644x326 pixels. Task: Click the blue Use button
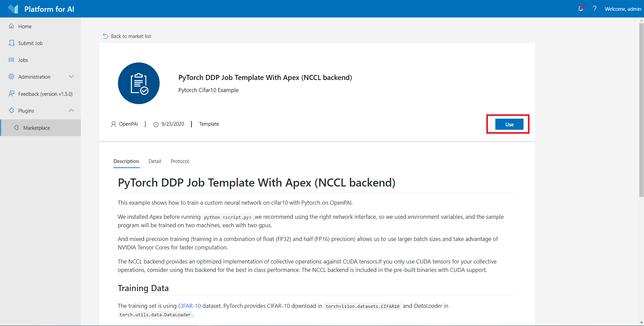point(509,124)
